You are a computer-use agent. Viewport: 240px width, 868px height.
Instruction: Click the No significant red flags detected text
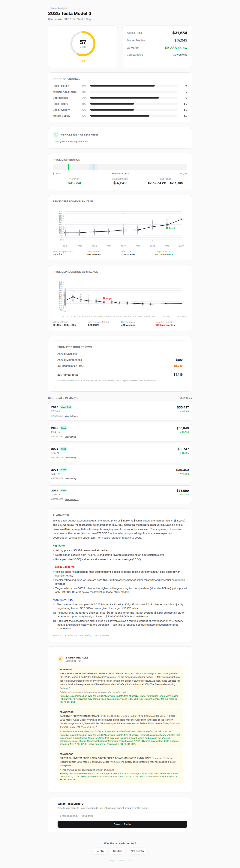(x=72, y=142)
